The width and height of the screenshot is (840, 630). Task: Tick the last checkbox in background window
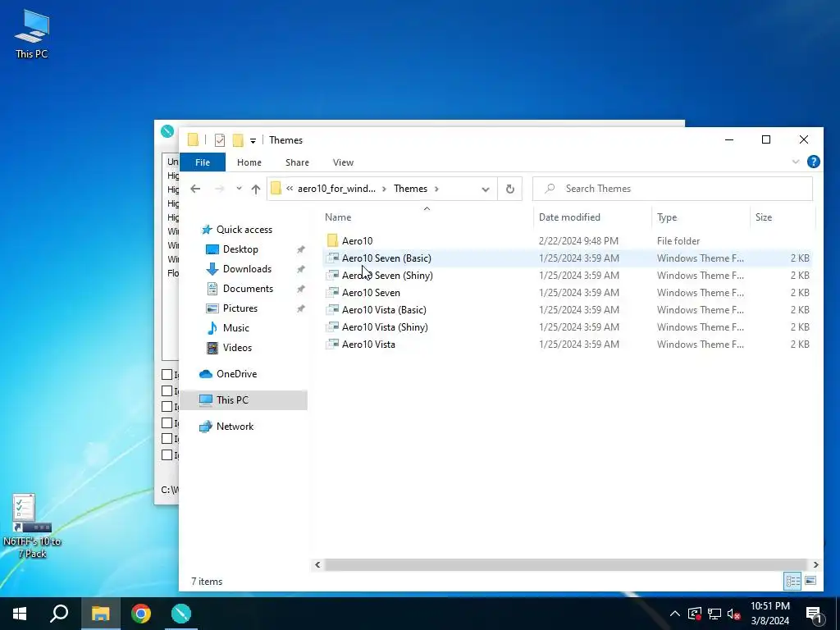pos(167,455)
